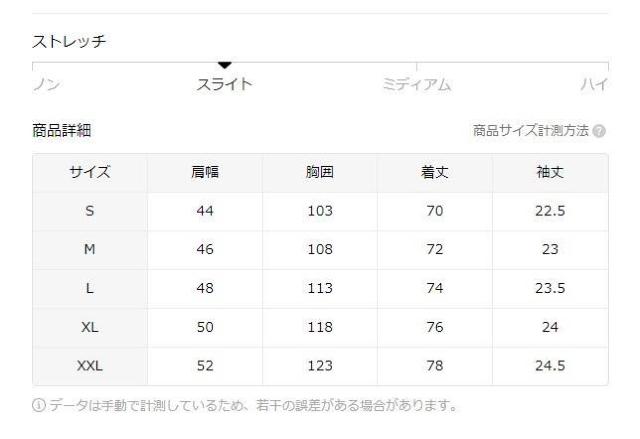Click the 袖丈 column header

tap(550, 173)
